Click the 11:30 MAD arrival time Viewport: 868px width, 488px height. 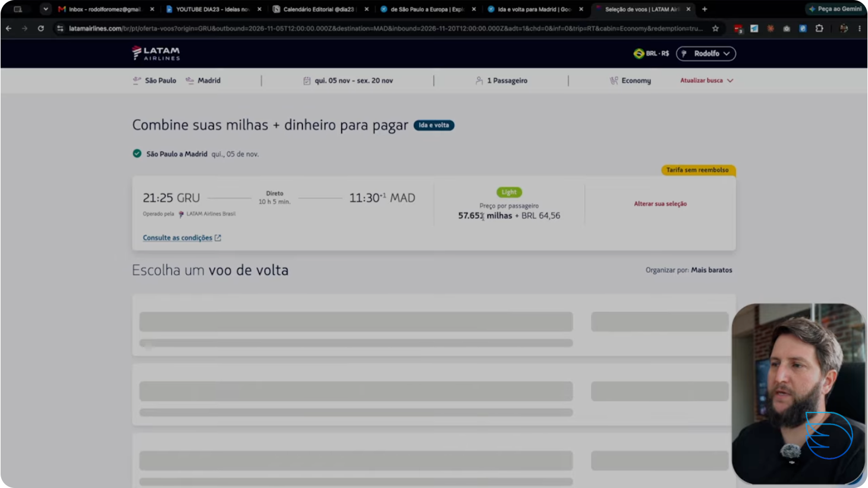point(382,198)
